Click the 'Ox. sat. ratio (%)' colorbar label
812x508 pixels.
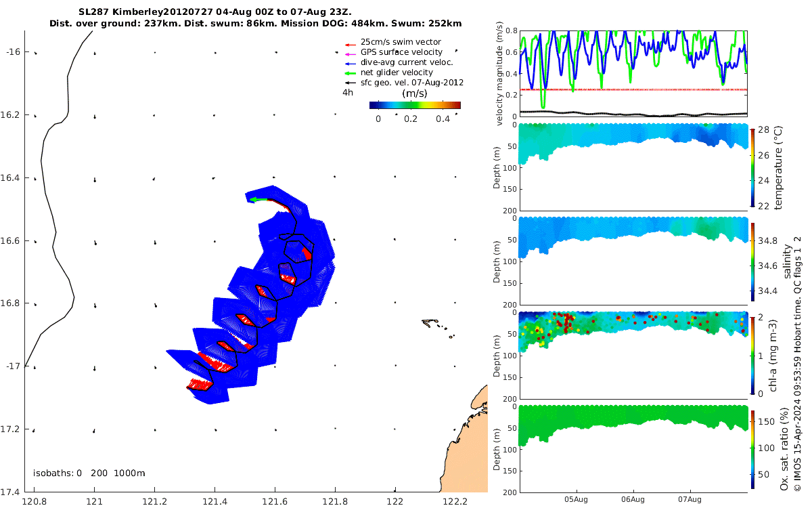tap(784, 448)
